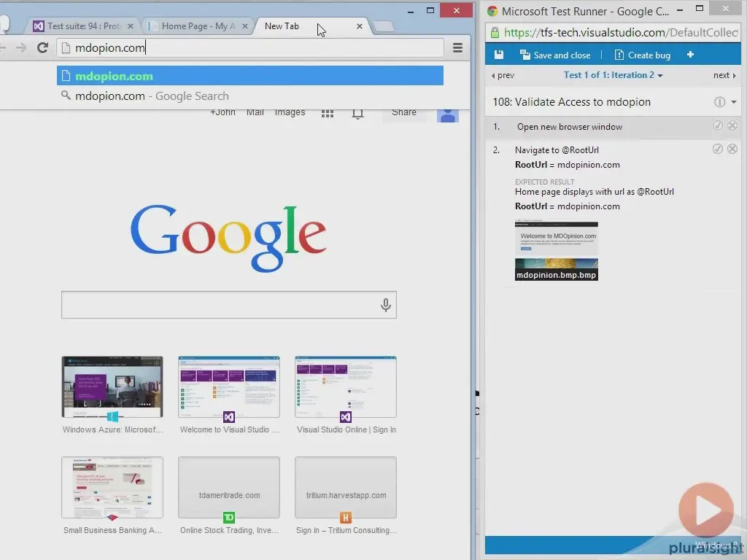Click Create bug

(x=643, y=55)
